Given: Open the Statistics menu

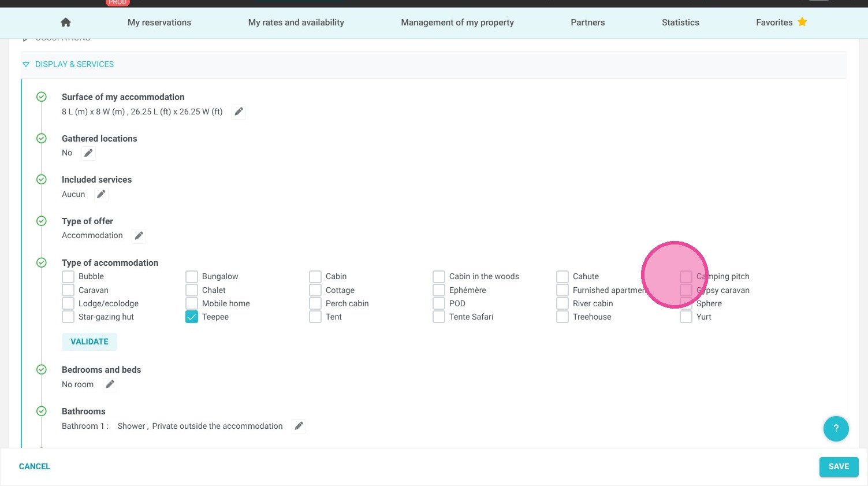Looking at the screenshot, I should click(680, 23).
